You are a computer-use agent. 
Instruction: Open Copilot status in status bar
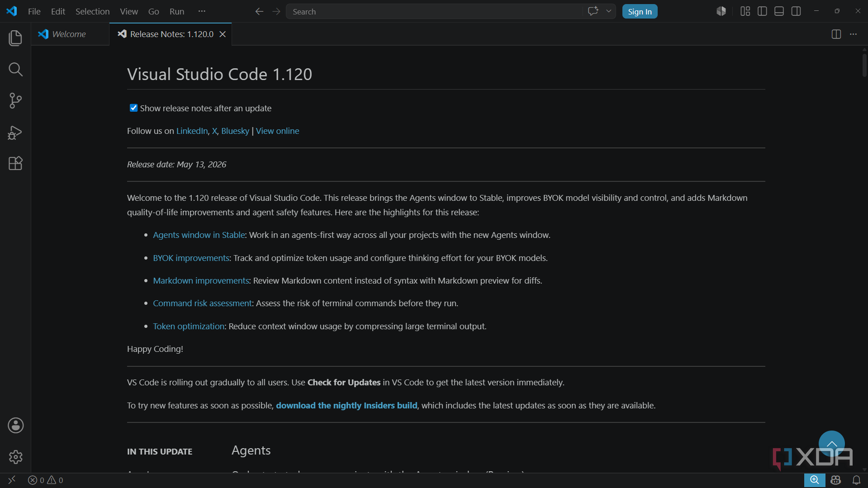tap(835, 480)
